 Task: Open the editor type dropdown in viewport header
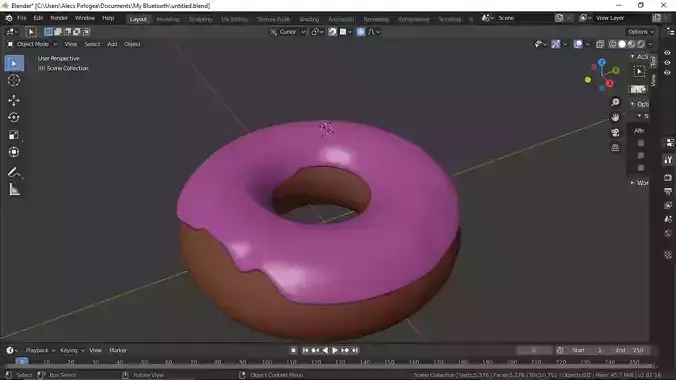12,32
